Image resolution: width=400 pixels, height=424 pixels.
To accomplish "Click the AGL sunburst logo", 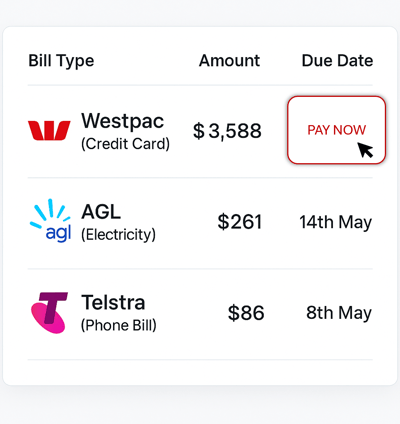I will [x=50, y=220].
